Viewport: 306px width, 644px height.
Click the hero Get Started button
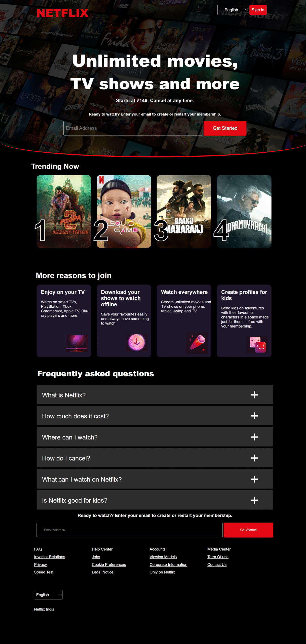click(x=225, y=128)
